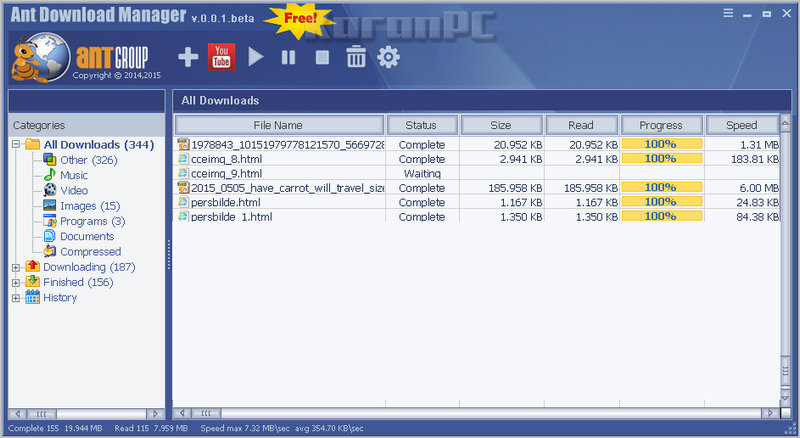Viewport: 800px width, 438px height.
Task: Select the Compressed category
Action: [x=90, y=252]
